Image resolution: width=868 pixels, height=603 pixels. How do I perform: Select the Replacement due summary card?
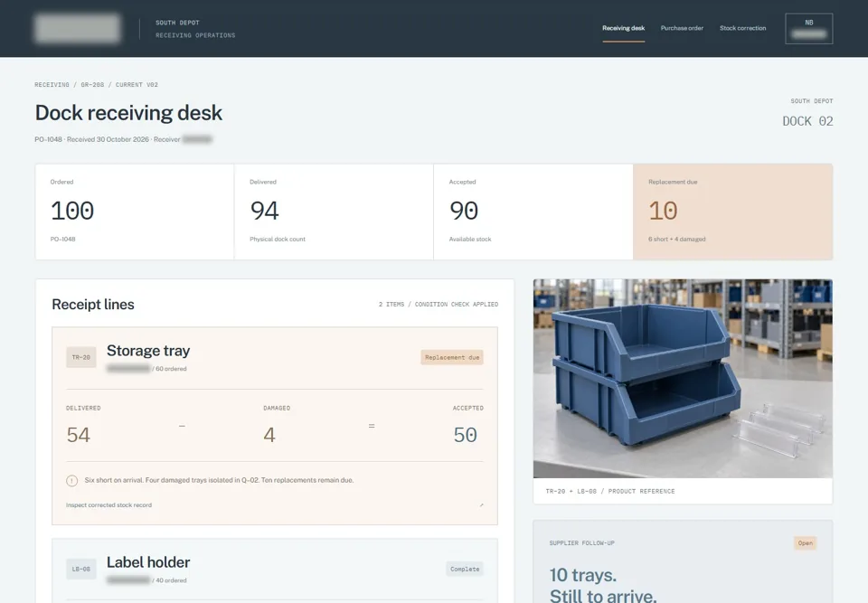click(x=732, y=212)
